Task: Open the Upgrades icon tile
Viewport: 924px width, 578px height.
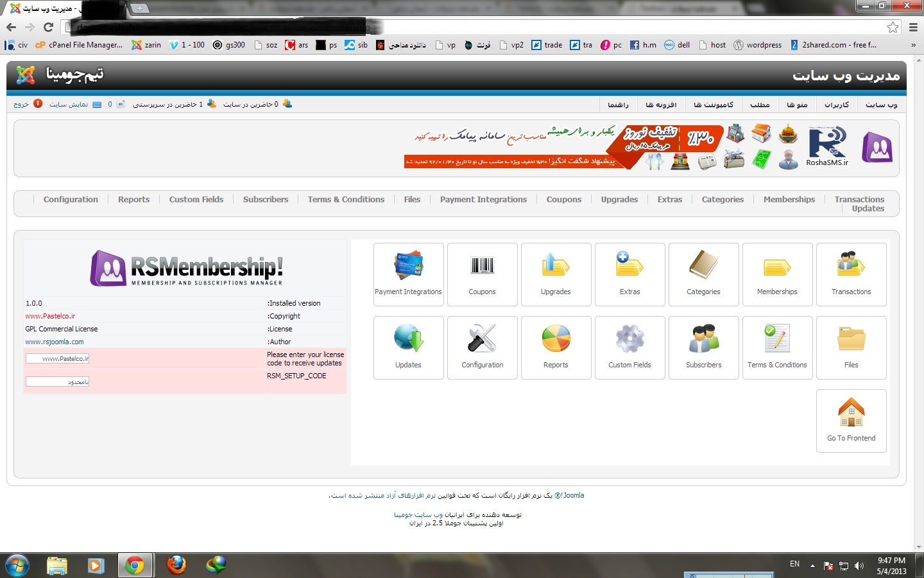Action: pos(556,274)
